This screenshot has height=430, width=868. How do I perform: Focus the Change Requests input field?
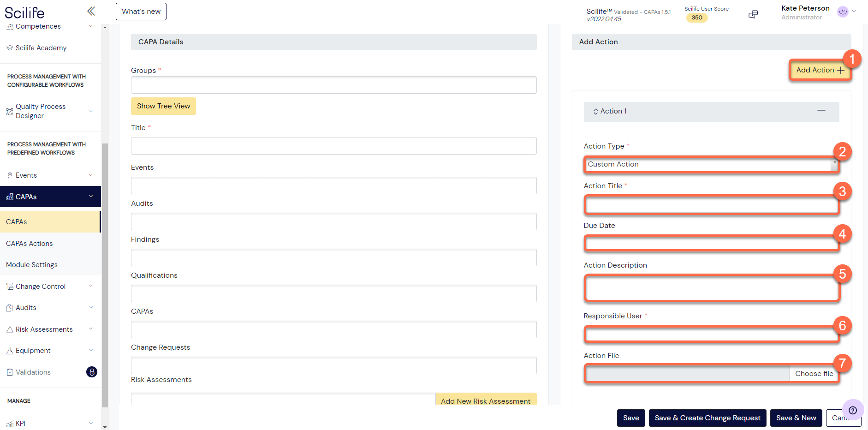pyautogui.click(x=334, y=365)
